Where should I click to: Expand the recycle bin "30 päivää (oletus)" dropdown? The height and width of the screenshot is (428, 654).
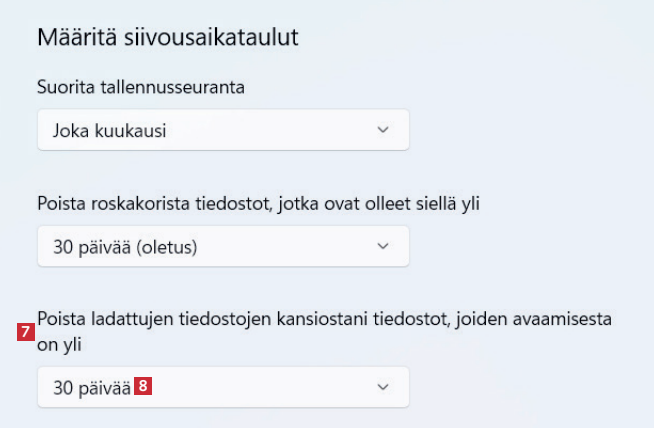point(222,246)
